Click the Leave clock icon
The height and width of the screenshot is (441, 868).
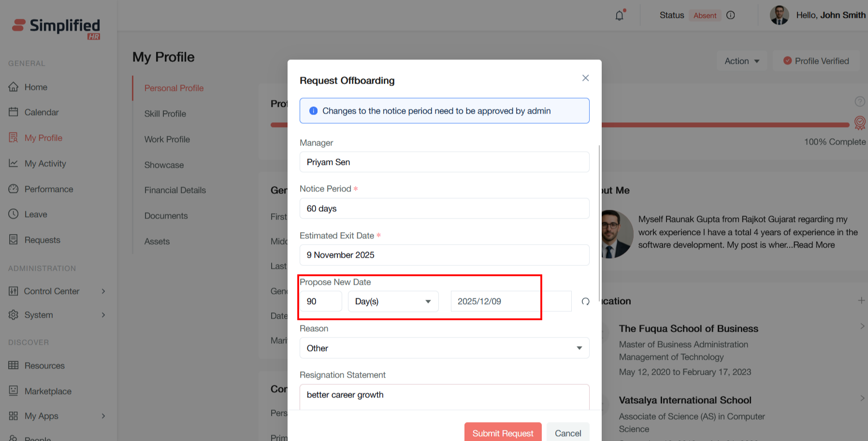pyautogui.click(x=14, y=214)
